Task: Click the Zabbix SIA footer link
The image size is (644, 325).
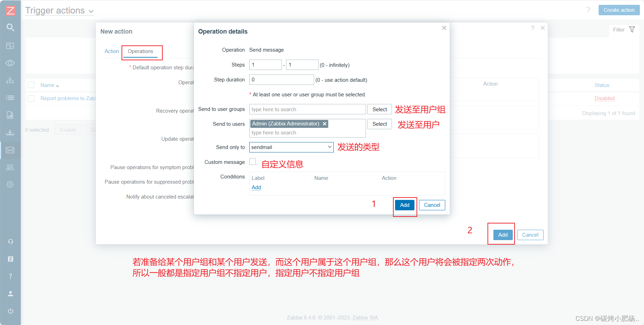Action: pos(365,318)
